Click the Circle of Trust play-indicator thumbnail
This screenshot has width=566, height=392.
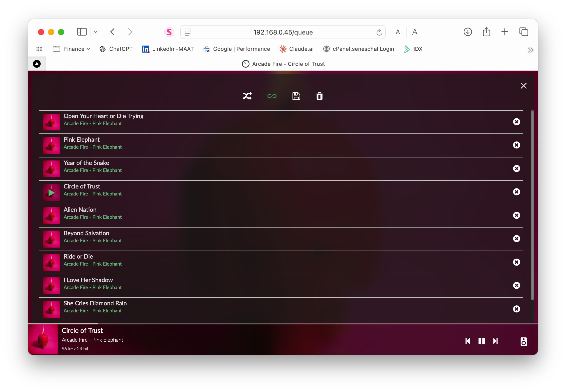point(52,192)
